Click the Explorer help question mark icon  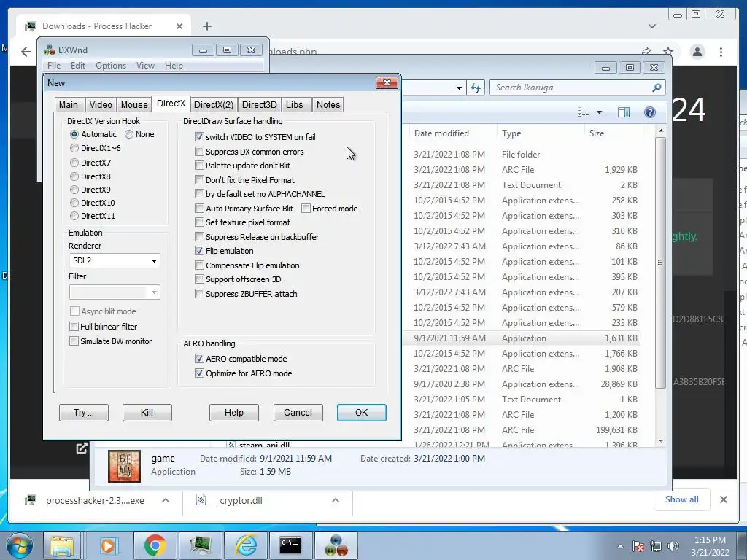point(649,112)
